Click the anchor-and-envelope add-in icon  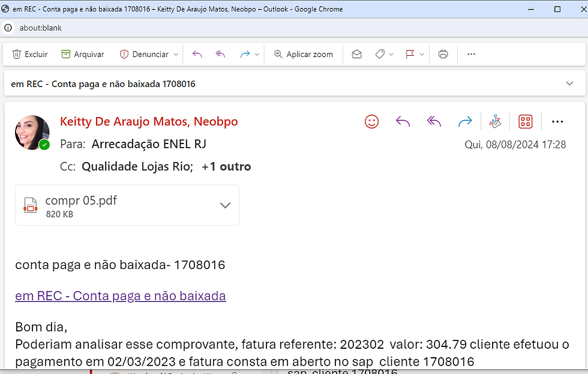(x=495, y=121)
